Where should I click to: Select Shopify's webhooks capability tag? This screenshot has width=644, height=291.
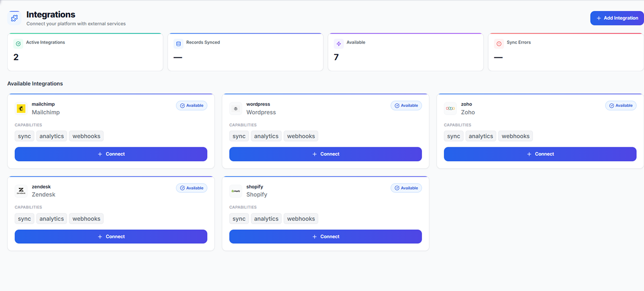tap(301, 219)
